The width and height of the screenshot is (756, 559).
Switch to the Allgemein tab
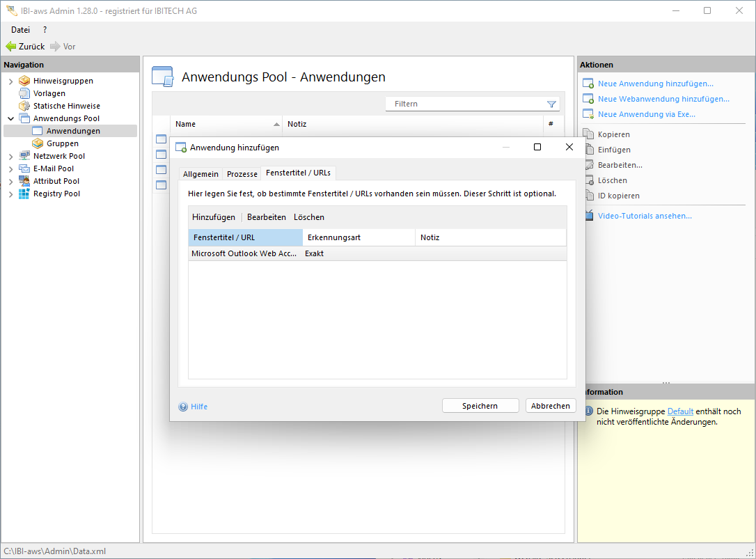[x=200, y=174]
